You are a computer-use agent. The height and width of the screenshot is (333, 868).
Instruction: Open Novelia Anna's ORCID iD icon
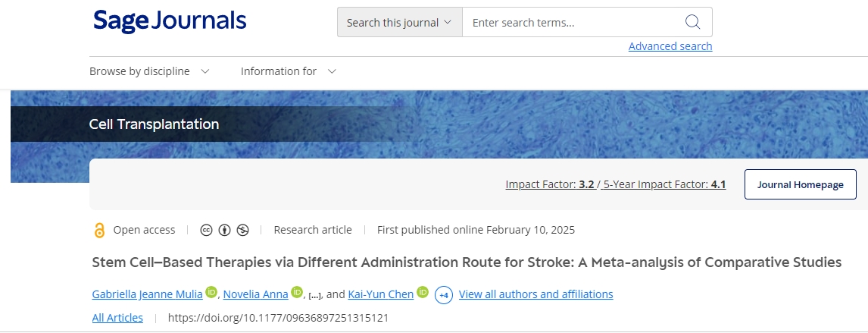[296, 292]
